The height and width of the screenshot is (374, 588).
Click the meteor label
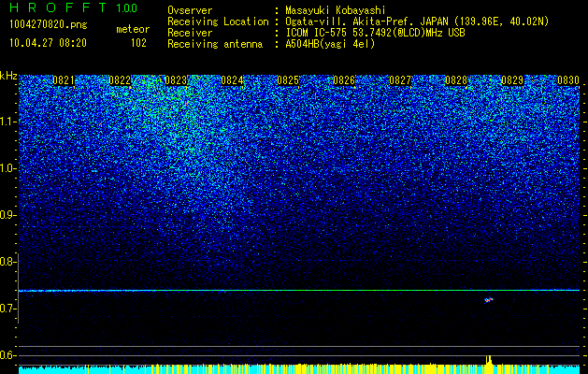pos(133,29)
